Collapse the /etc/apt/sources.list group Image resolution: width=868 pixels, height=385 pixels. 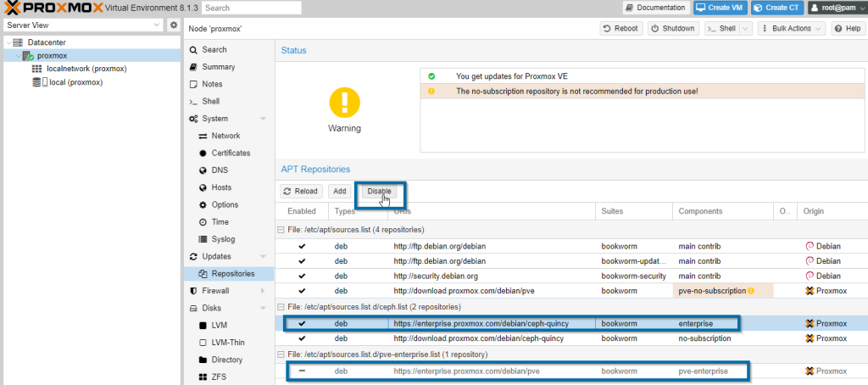[x=280, y=229]
